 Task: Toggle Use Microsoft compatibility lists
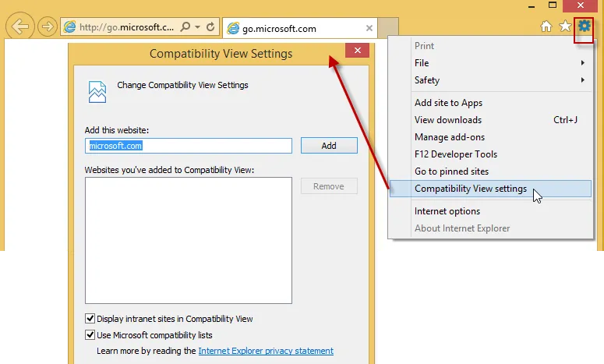tap(90, 334)
